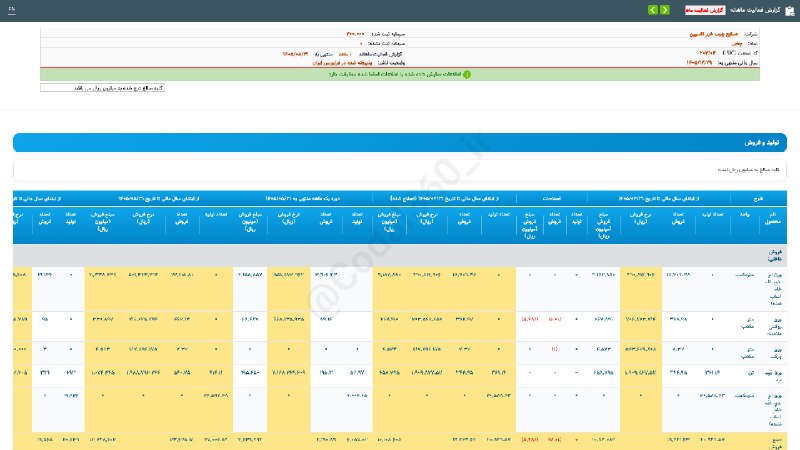Click the clipboard report icon in header
Image resolution: width=800 pixels, height=450 pixels.
tap(790, 11)
